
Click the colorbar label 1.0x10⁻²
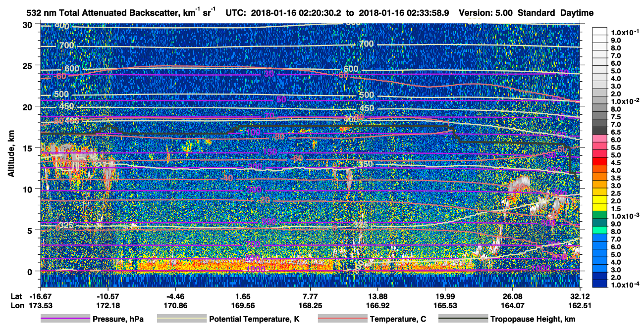coord(626,101)
